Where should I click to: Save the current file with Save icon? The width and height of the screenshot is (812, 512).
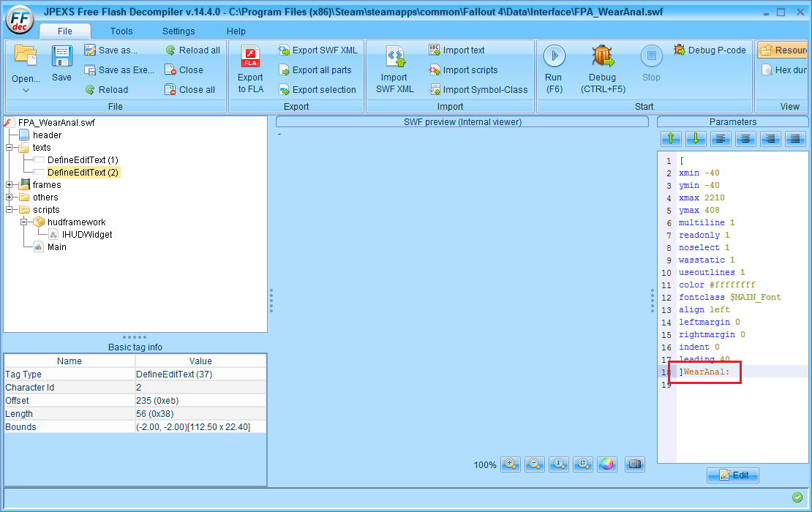click(61, 56)
